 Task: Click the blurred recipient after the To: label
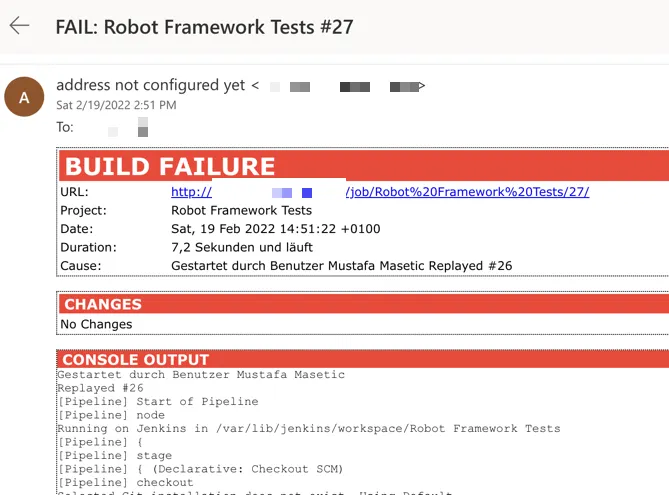click(x=128, y=127)
